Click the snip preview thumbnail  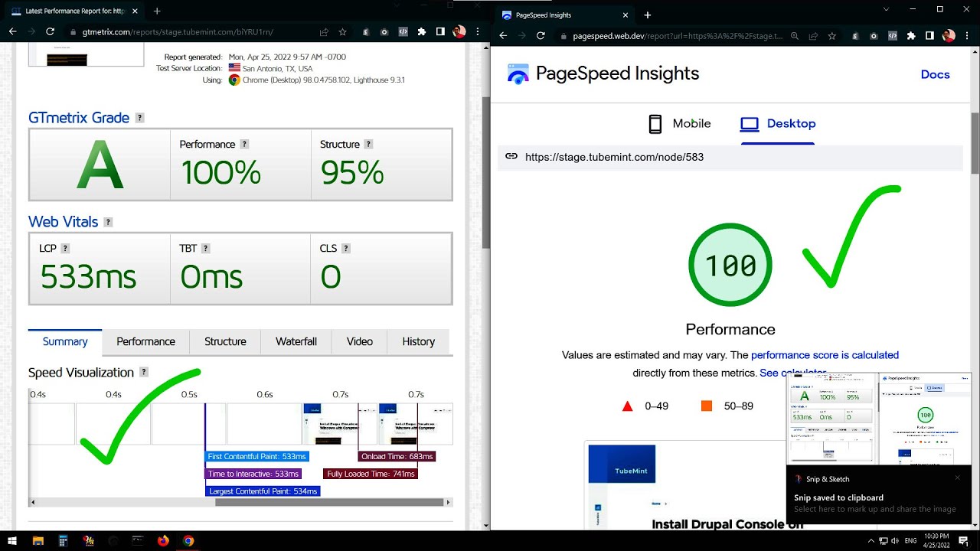coord(879,419)
